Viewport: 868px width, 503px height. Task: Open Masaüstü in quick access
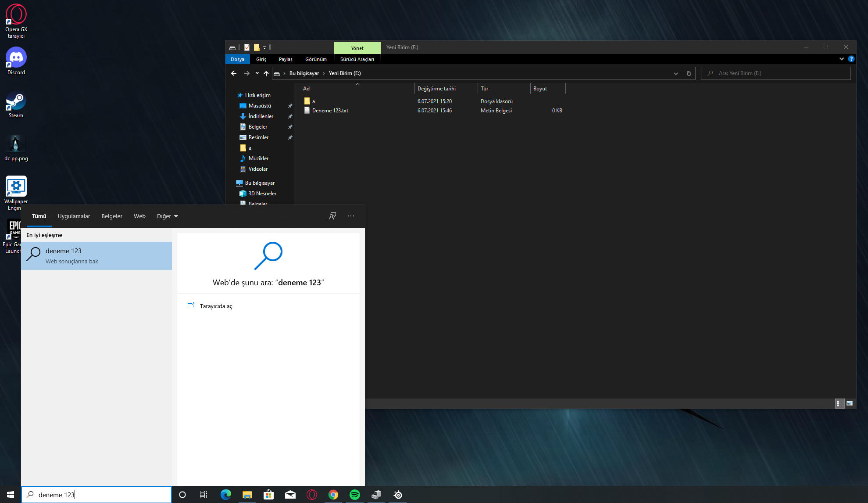(260, 106)
